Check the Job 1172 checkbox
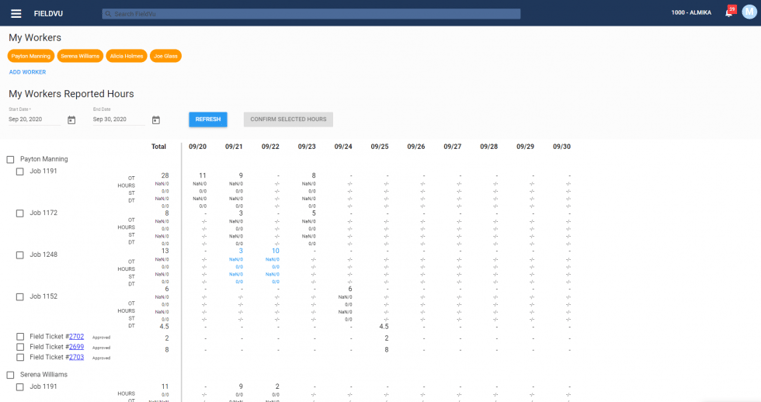 [x=20, y=213]
